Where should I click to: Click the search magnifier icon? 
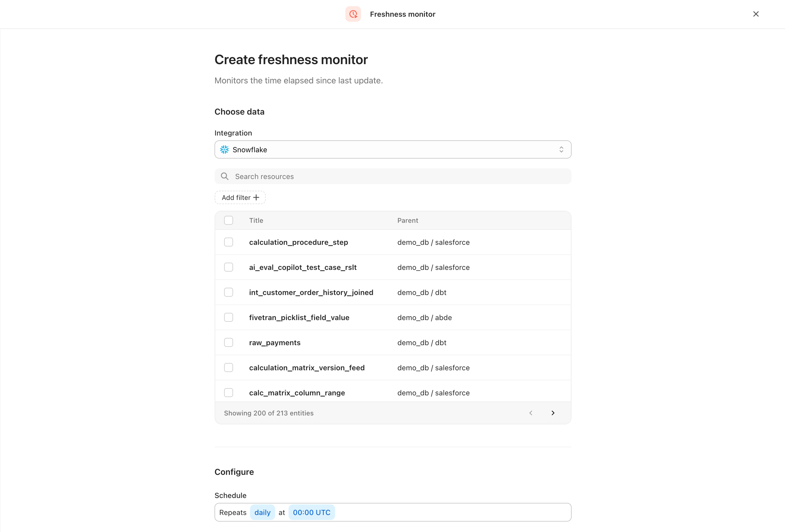[x=225, y=176]
